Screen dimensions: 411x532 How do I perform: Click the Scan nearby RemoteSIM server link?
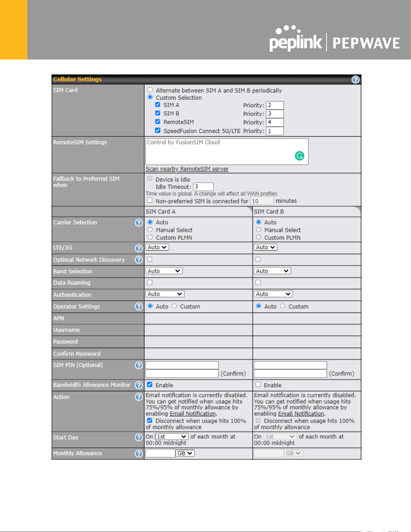click(187, 169)
